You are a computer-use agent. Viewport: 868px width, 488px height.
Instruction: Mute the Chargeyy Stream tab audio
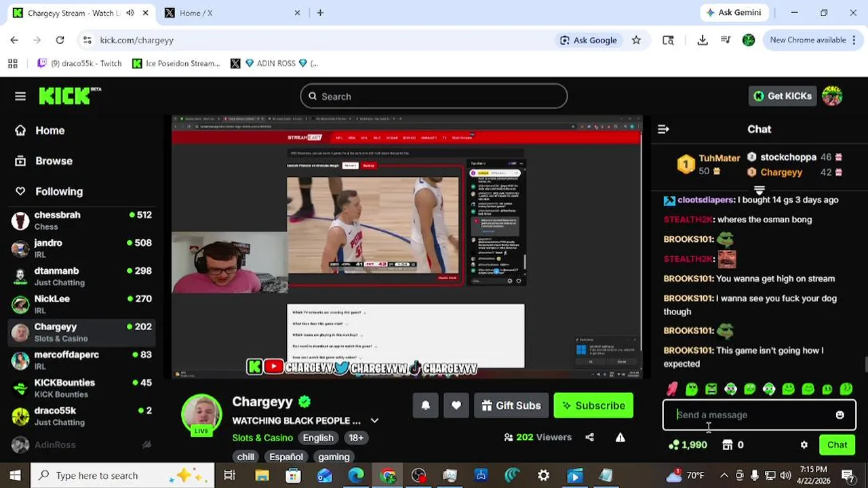130,13
